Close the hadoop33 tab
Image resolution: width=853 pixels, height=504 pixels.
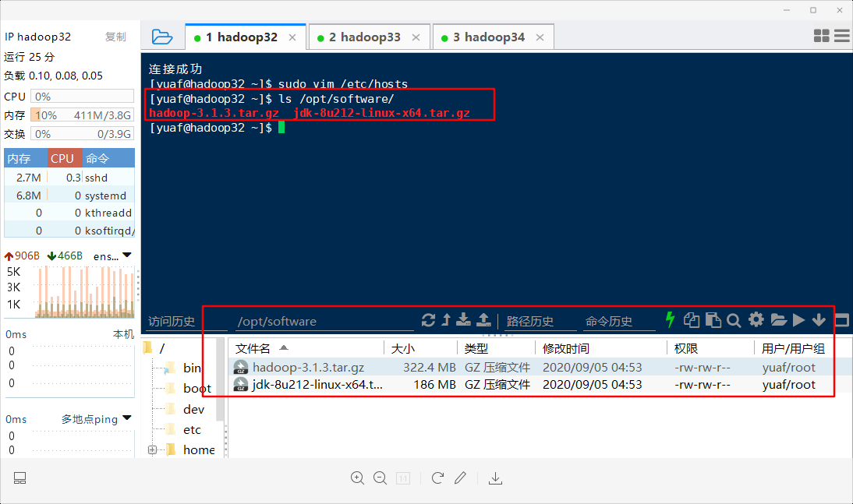tap(416, 37)
